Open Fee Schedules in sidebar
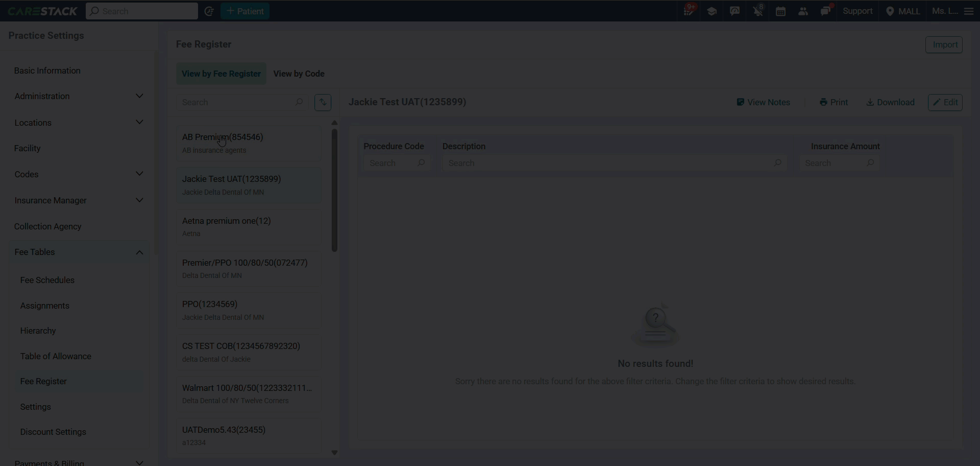This screenshot has height=466, width=980. click(47, 280)
